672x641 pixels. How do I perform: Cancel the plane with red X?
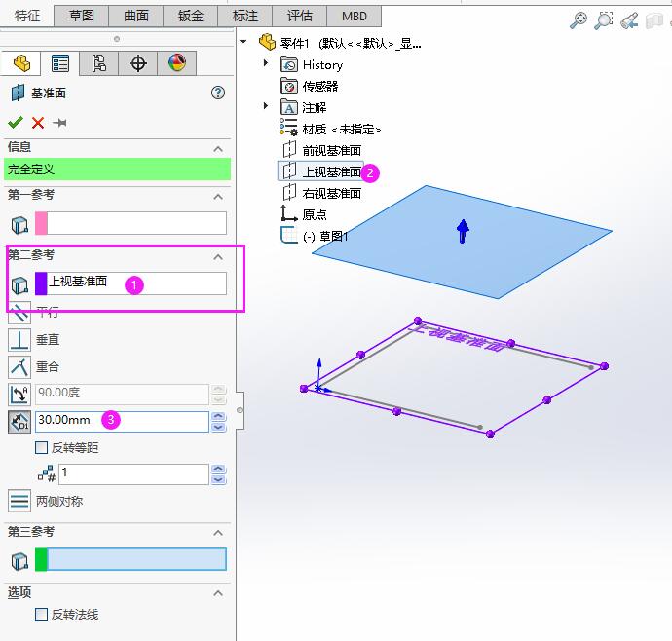[38, 123]
